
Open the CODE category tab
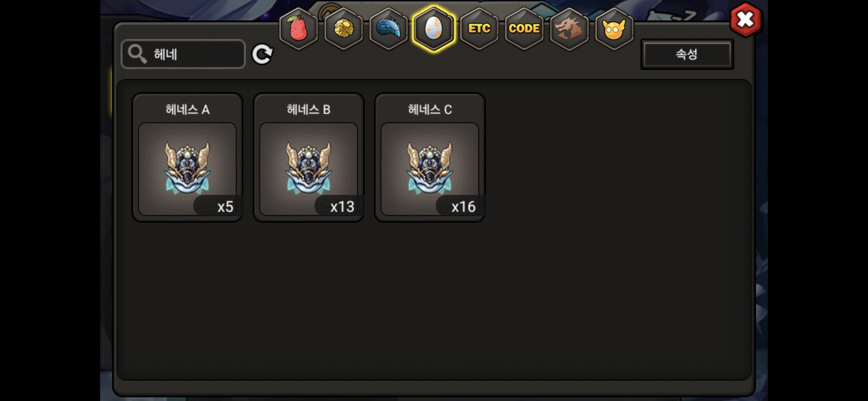(524, 29)
